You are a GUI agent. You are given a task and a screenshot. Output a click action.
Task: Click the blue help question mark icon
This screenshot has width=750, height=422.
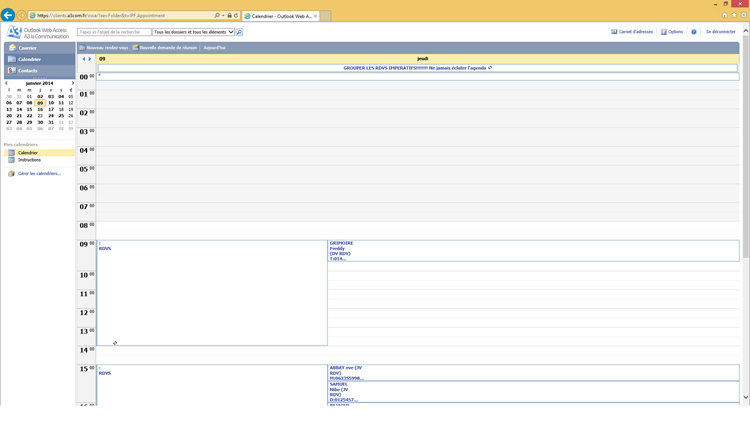point(694,32)
